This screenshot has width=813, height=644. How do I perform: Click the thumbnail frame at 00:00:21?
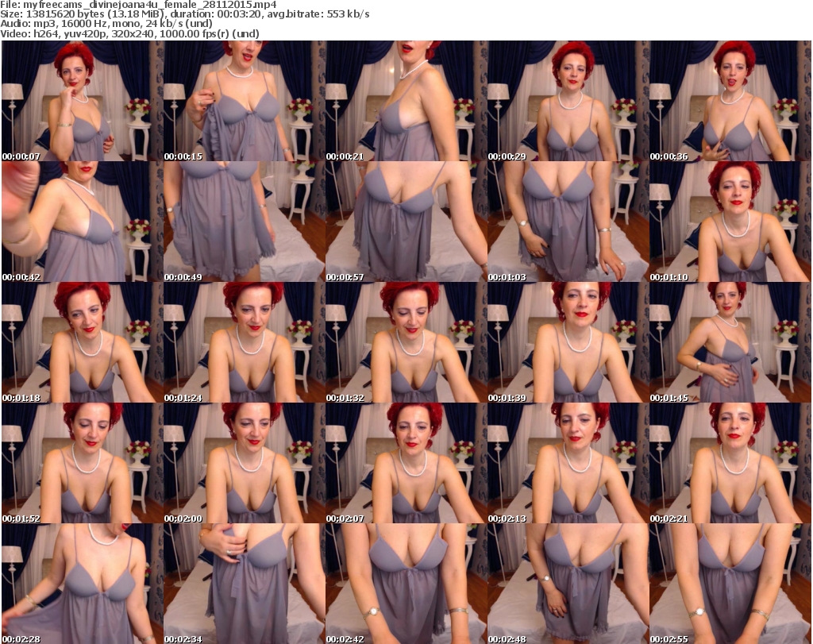(406, 101)
